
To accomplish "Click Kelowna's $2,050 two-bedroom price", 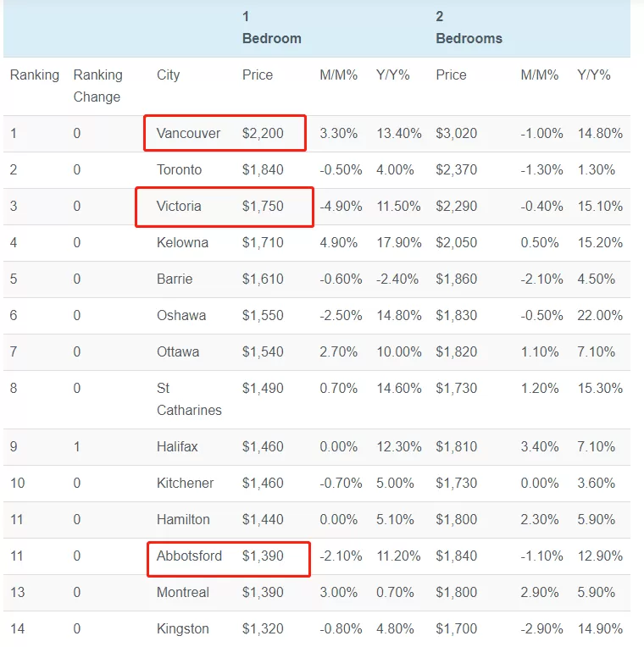I will pyautogui.click(x=456, y=242).
